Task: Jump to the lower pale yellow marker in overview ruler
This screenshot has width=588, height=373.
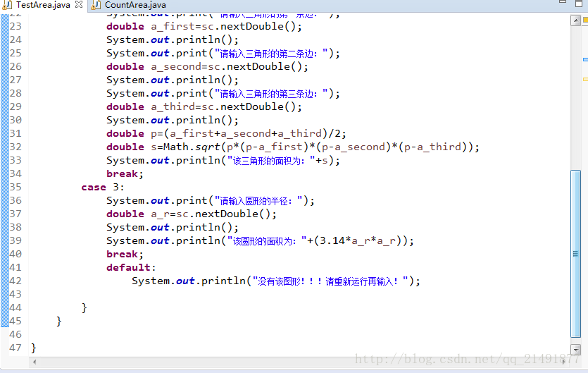Action: 585,79
